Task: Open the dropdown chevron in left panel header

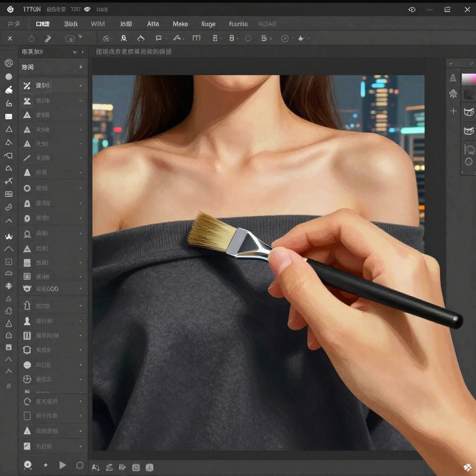Action: [75, 52]
